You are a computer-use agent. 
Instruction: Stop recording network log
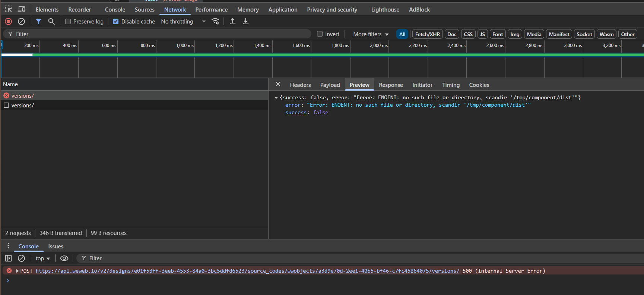tap(8, 22)
